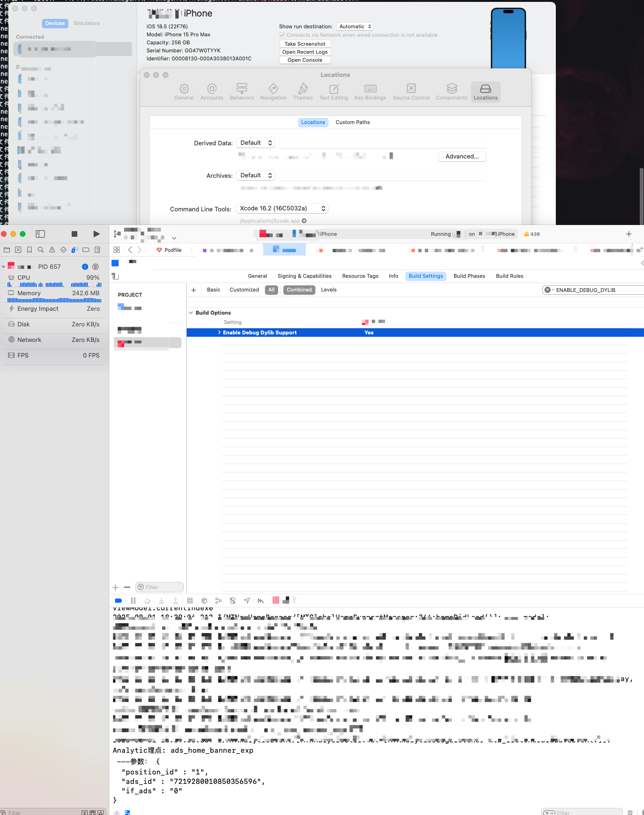Collapse the PID 657 process disclosure
644x815 pixels.
click(x=4, y=267)
